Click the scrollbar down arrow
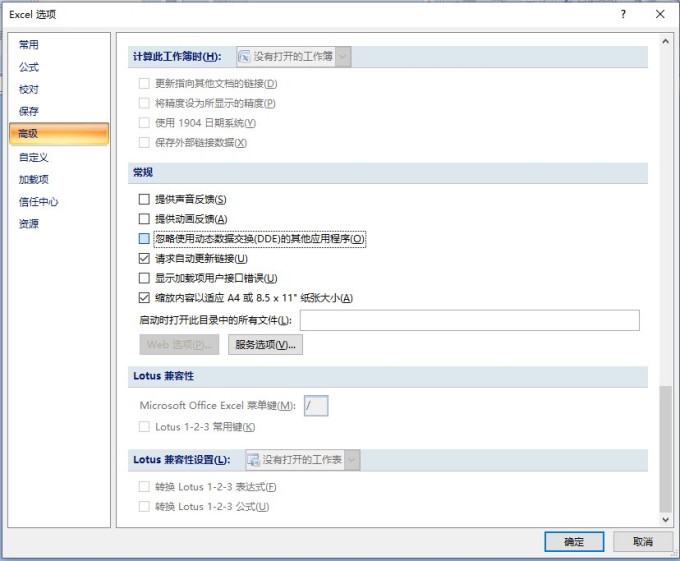The width and height of the screenshot is (680, 561). (x=665, y=519)
